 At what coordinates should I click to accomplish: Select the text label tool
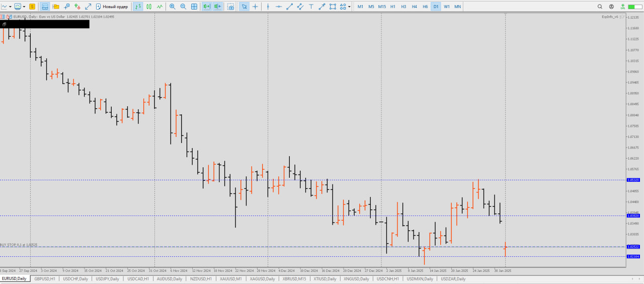click(311, 7)
